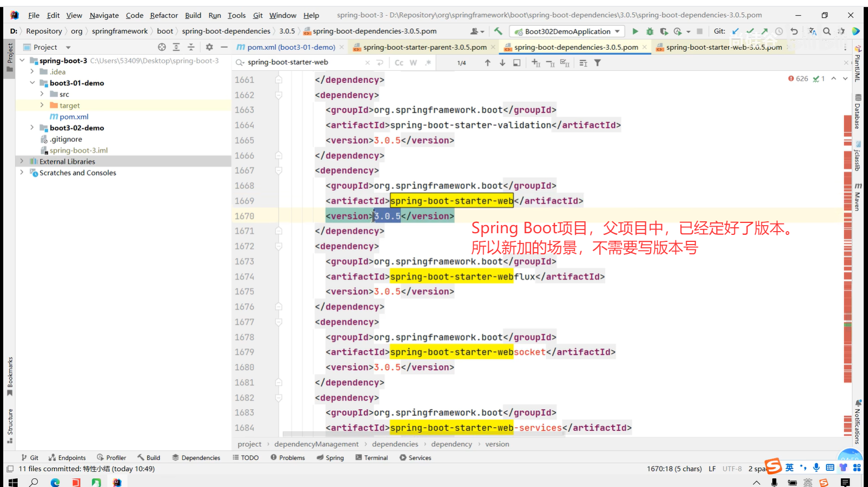Click the disabled Stop process button
The width and height of the screenshot is (868, 487).
(x=699, y=31)
